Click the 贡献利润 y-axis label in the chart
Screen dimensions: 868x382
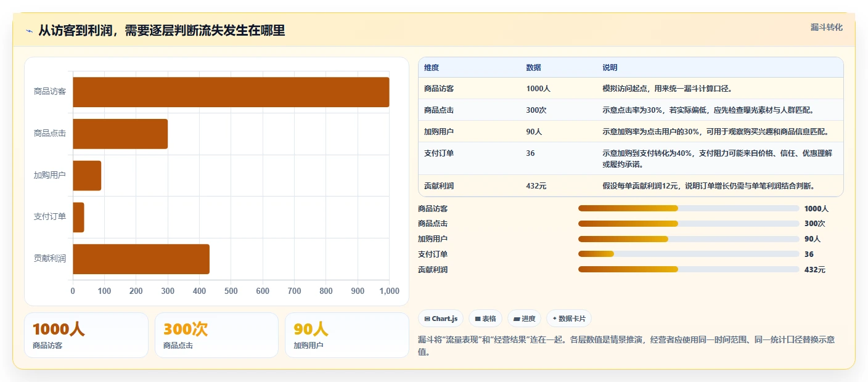[50, 258]
